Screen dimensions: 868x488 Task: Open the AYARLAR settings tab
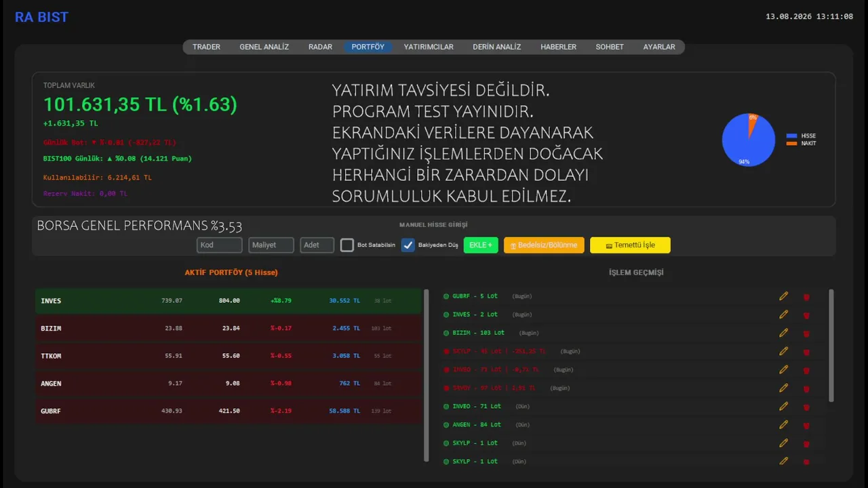[x=659, y=47]
